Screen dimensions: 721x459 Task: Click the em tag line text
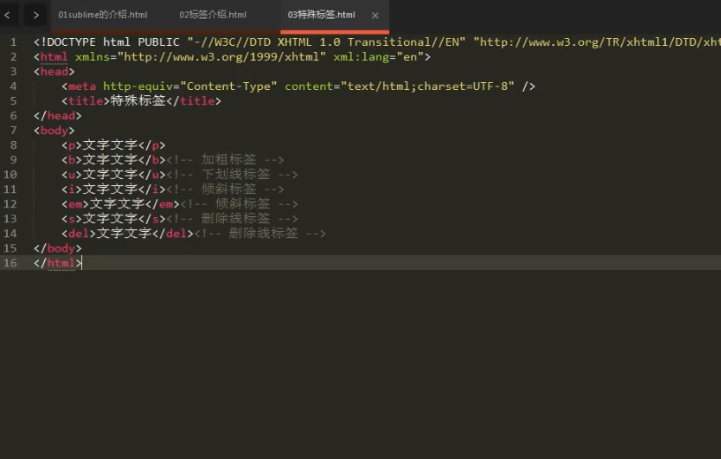click(x=120, y=204)
